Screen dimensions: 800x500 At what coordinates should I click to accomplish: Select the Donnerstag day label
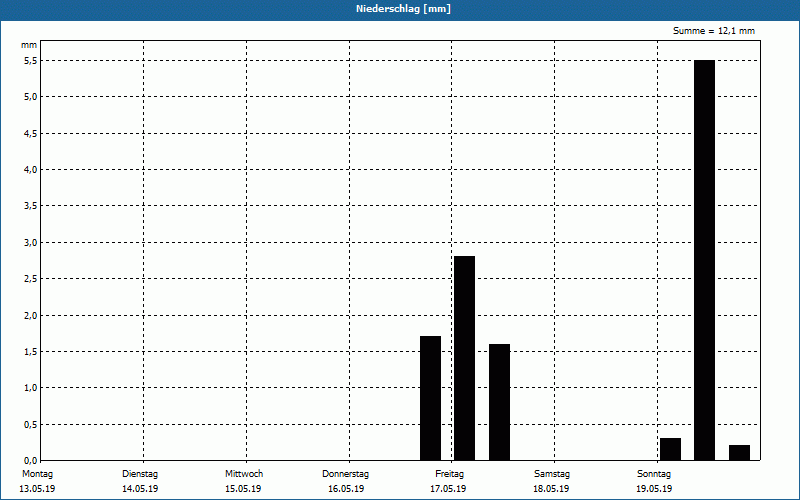(345, 474)
